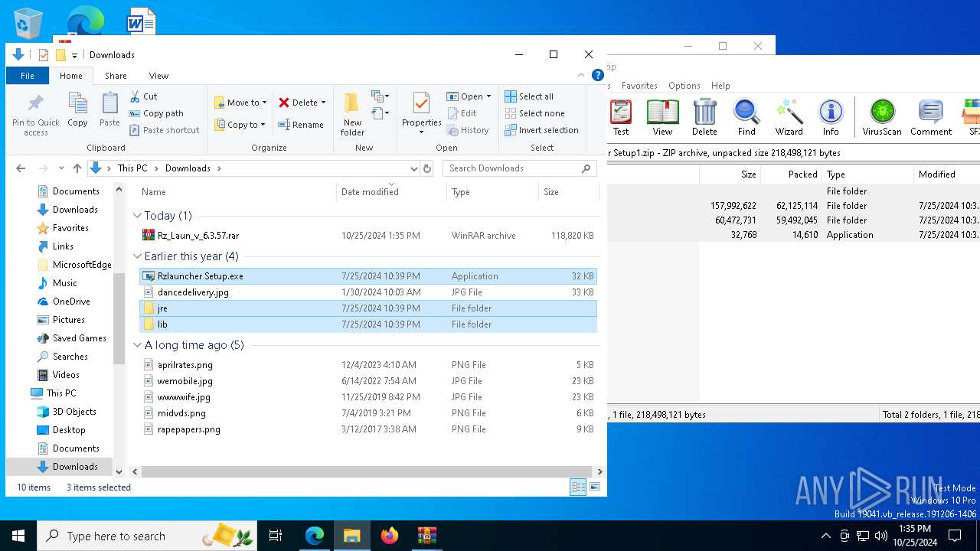
Task: Click WinRAR Test toolbar icon
Action: pyautogui.click(x=621, y=117)
